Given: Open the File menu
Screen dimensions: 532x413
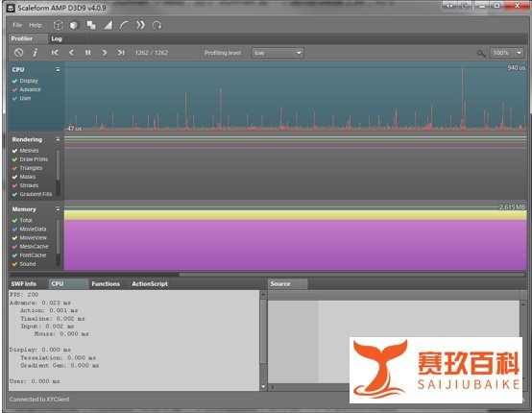Looking at the screenshot, I should pyautogui.click(x=17, y=25).
